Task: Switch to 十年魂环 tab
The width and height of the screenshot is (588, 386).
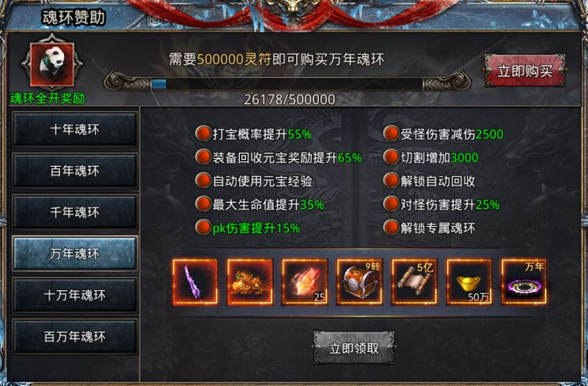Action: (x=75, y=130)
